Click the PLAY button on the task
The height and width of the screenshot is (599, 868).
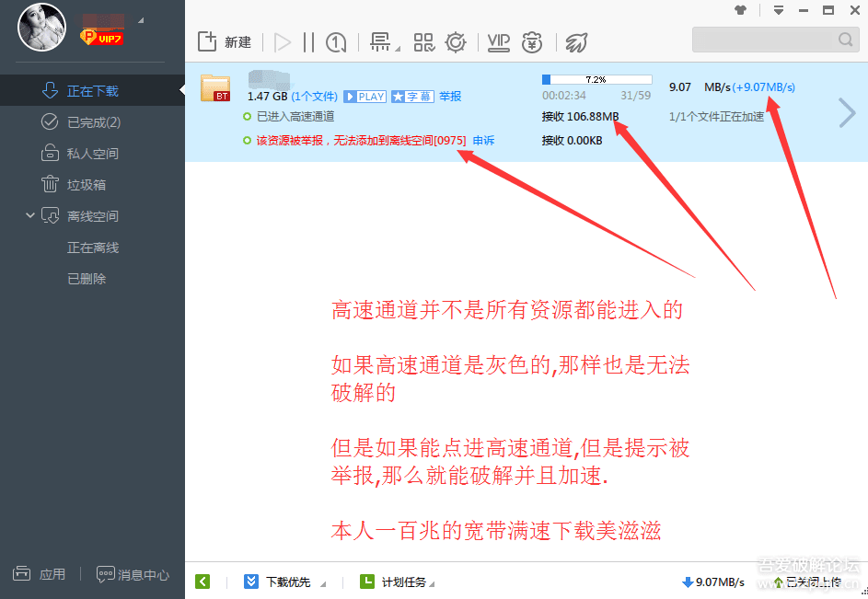365,96
